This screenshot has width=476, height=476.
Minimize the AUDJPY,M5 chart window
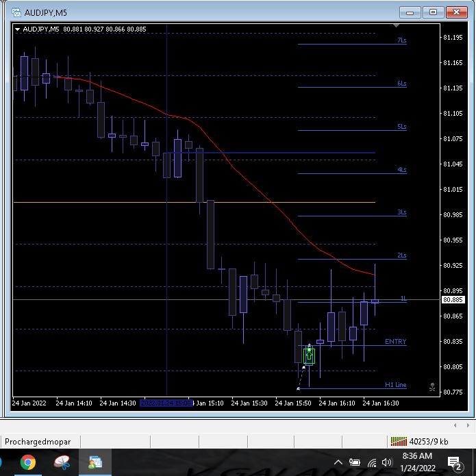point(410,12)
